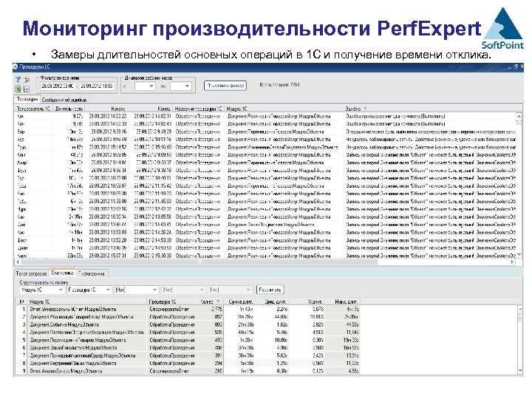Viewport: 532px width, 399px height.
Task: Click Модуль 1С header in upper procedures table
Action: click(284, 109)
